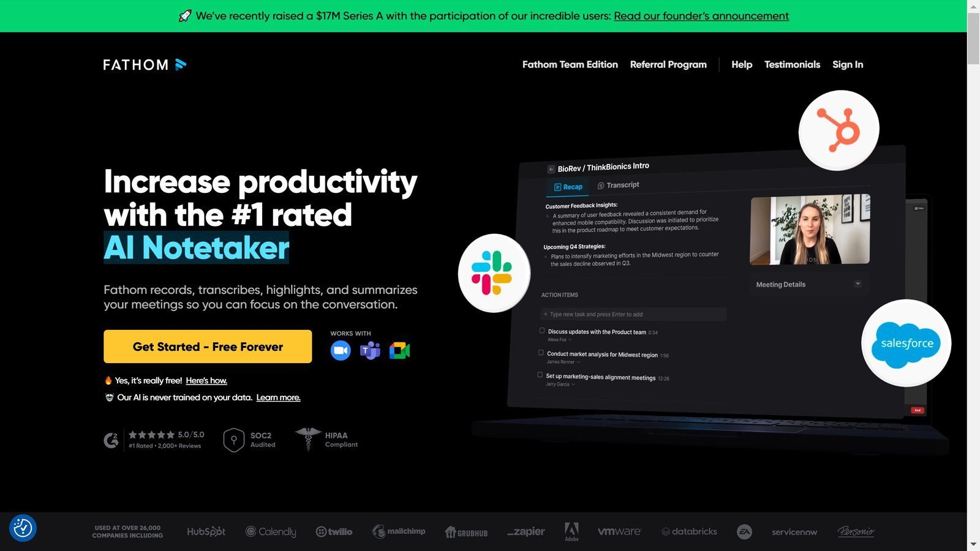Click the EA logo
Viewport: 980px width, 551px height.
pos(744,531)
